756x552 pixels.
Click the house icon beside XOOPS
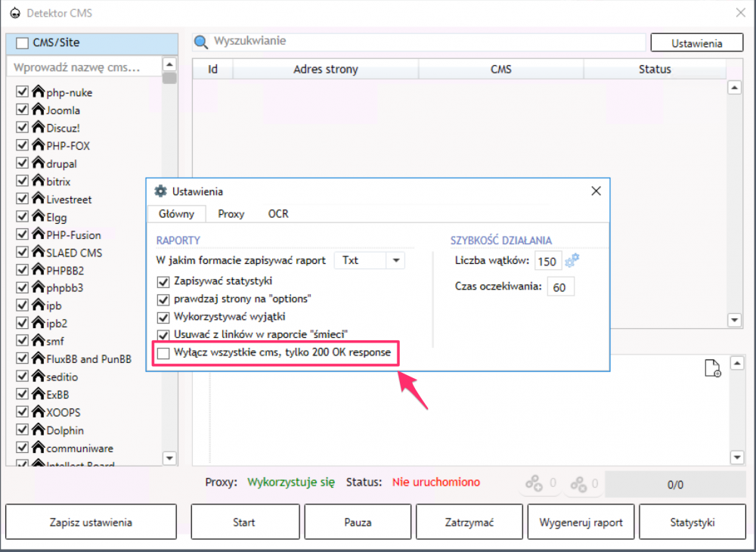click(38, 411)
